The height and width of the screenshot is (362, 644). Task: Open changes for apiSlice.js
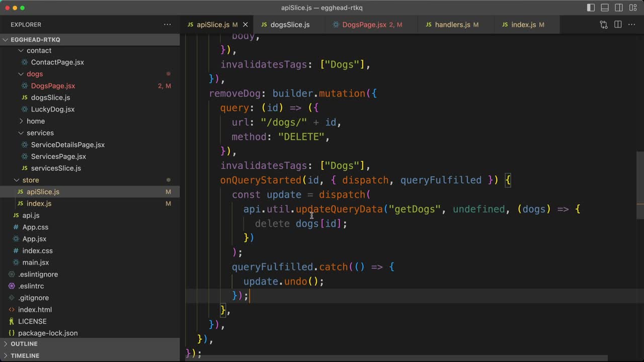click(x=604, y=25)
